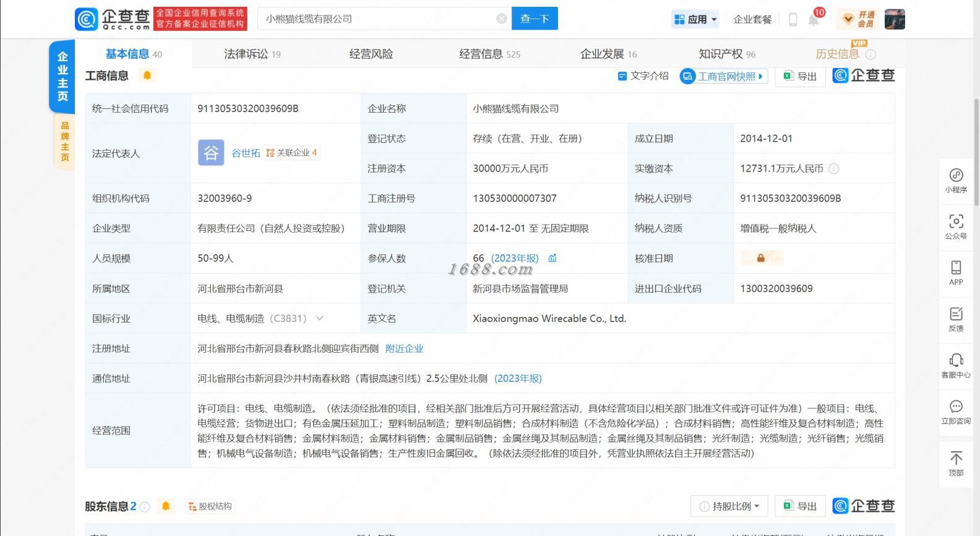Click 成立日期 value 2014-12-01
Screen dimensions: 980x536
point(766,139)
